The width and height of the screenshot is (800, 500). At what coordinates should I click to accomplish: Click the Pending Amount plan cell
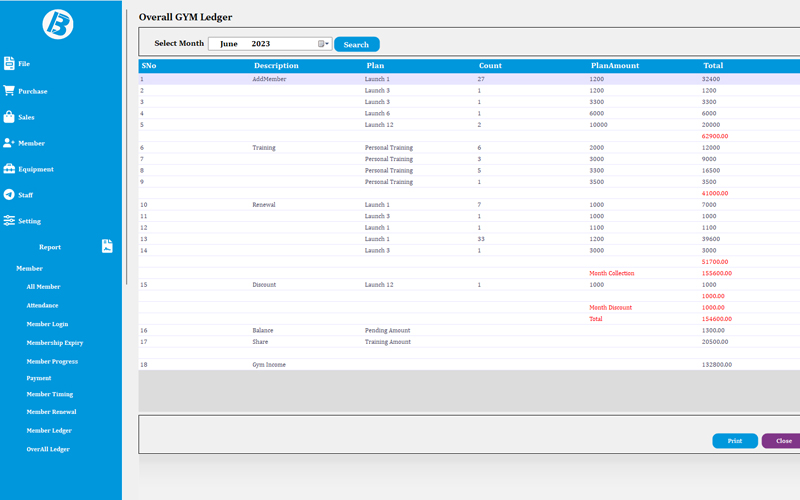(x=387, y=331)
